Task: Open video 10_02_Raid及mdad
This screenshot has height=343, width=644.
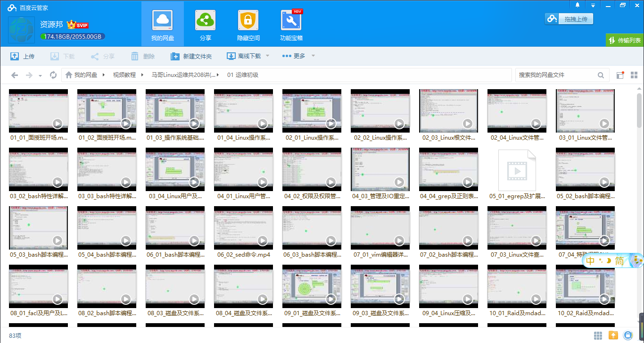Action: tap(586, 286)
